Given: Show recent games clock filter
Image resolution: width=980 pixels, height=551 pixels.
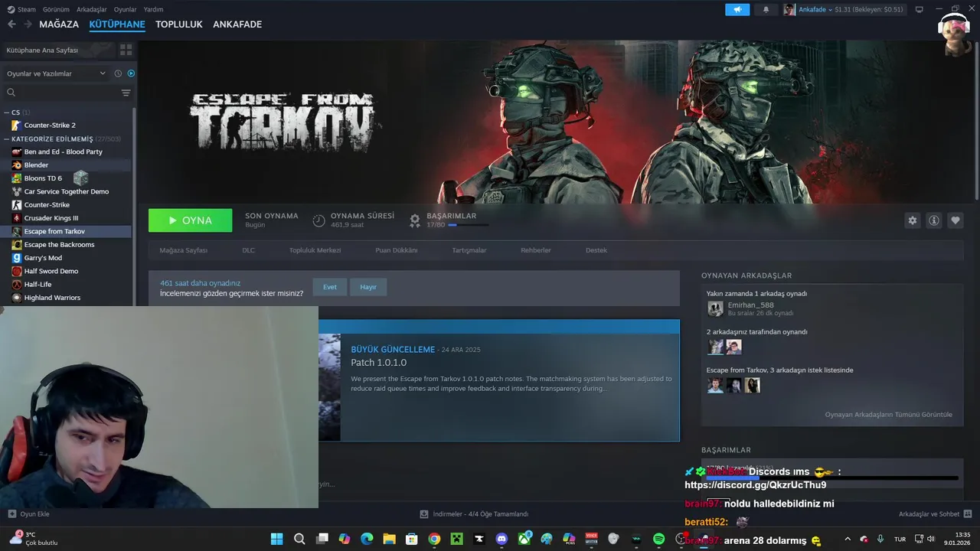Looking at the screenshot, I should 118,73.
